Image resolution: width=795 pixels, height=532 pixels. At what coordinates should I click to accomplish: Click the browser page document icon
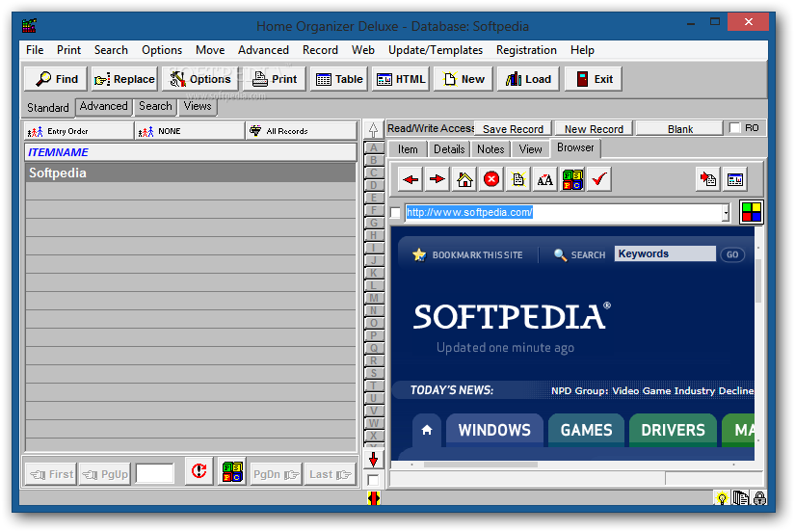click(518, 179)
